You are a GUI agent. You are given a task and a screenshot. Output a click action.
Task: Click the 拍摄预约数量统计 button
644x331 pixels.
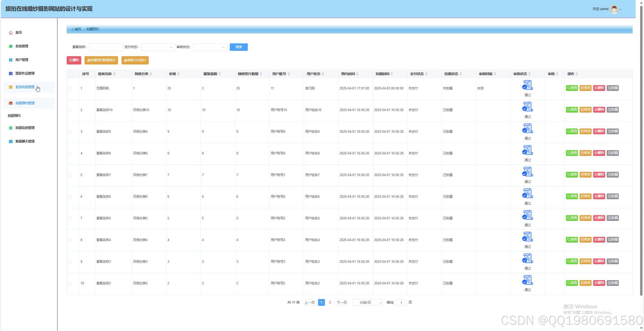pyautogui.click(x=101, y=60)
